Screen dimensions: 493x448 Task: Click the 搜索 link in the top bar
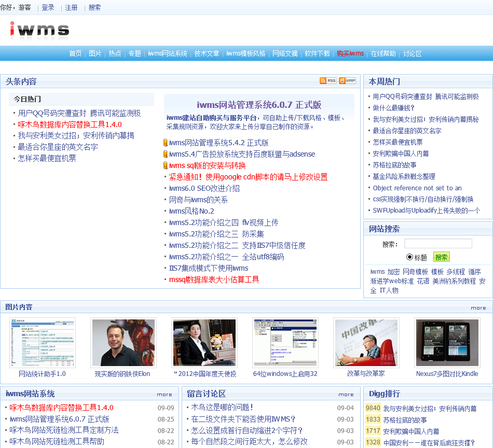click(94, 8)
